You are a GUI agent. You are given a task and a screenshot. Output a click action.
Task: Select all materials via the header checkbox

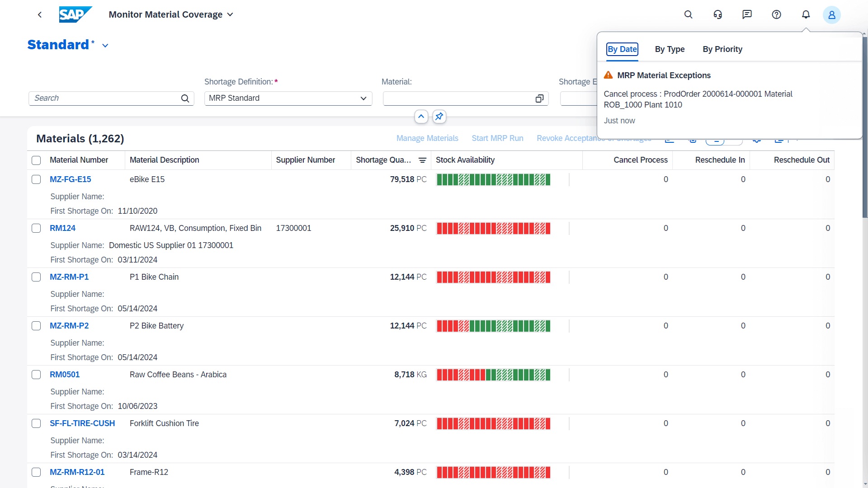[x=36, y=160]
